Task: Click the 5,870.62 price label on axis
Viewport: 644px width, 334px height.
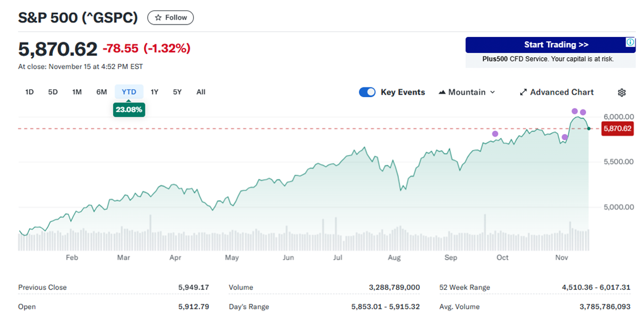Action: point(618,129)
